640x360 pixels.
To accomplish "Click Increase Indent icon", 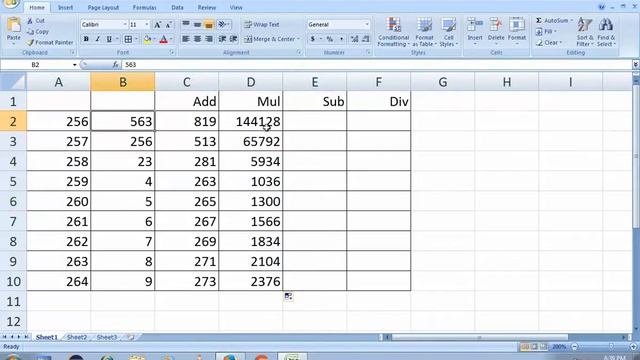I will (233, 39).
